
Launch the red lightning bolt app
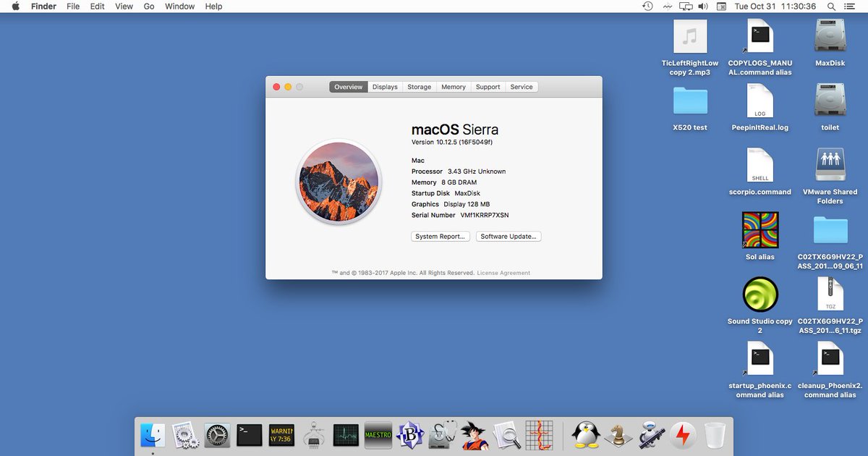682,435
